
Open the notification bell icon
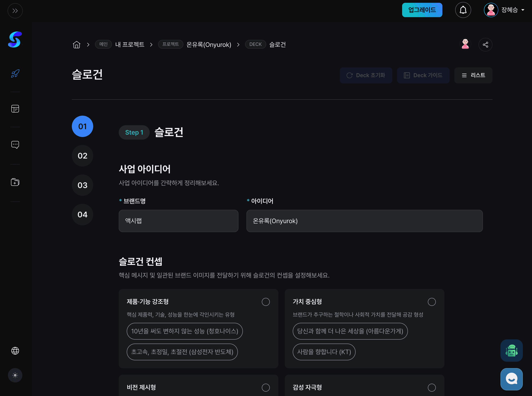(x=463, y=10)
